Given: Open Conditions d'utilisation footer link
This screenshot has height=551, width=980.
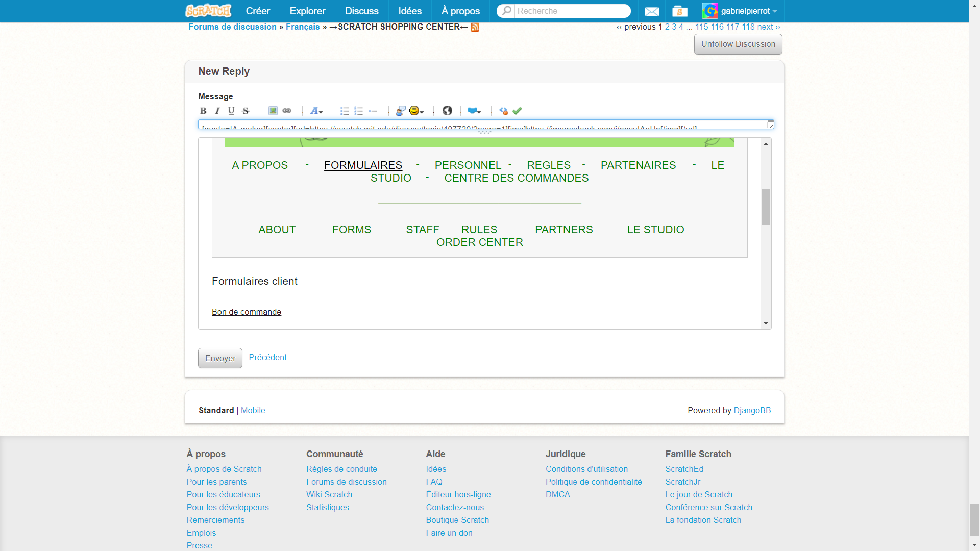Looking at the screenshot, I should point(586,469).
